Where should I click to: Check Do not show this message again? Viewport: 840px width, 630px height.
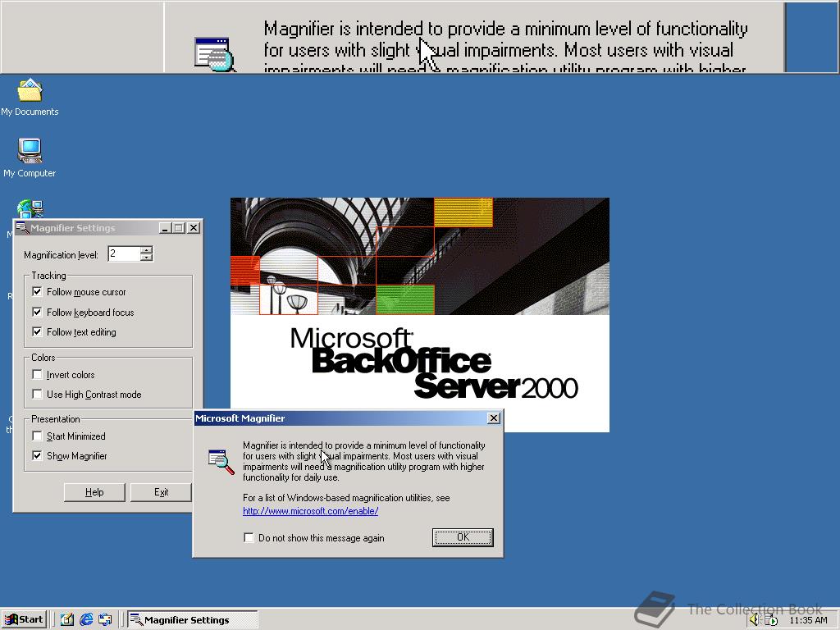[249, 537]
